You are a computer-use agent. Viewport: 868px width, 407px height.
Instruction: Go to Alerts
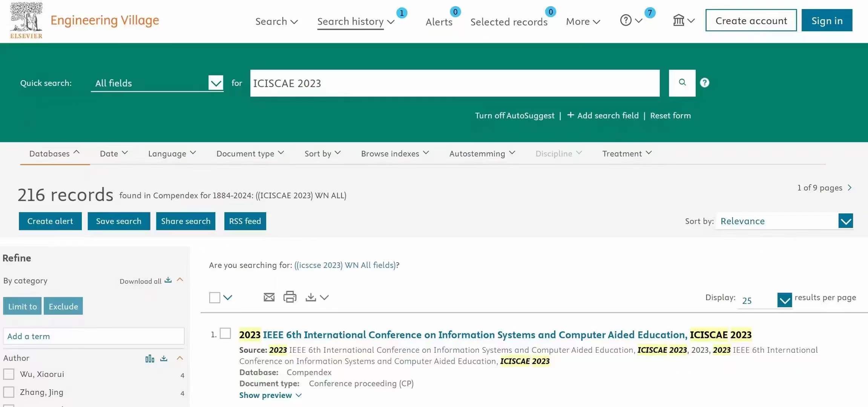(x=439, y=22)
